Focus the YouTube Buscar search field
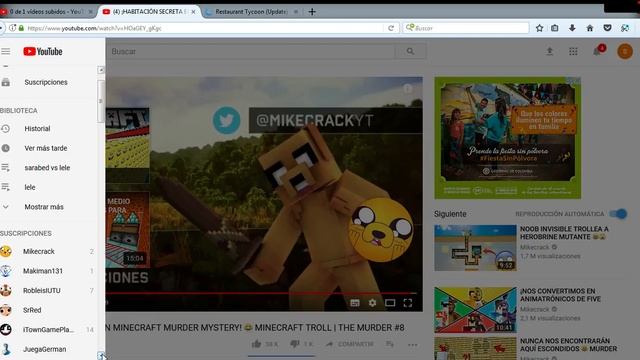This screenshot has height=360, width=640. coord(251,51)
